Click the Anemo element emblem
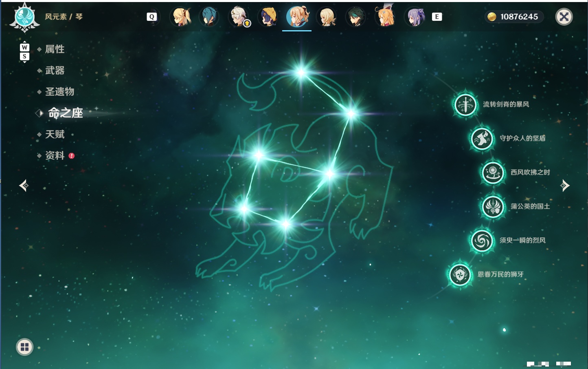This screenshot has width=588, height=369. point(25,17)
